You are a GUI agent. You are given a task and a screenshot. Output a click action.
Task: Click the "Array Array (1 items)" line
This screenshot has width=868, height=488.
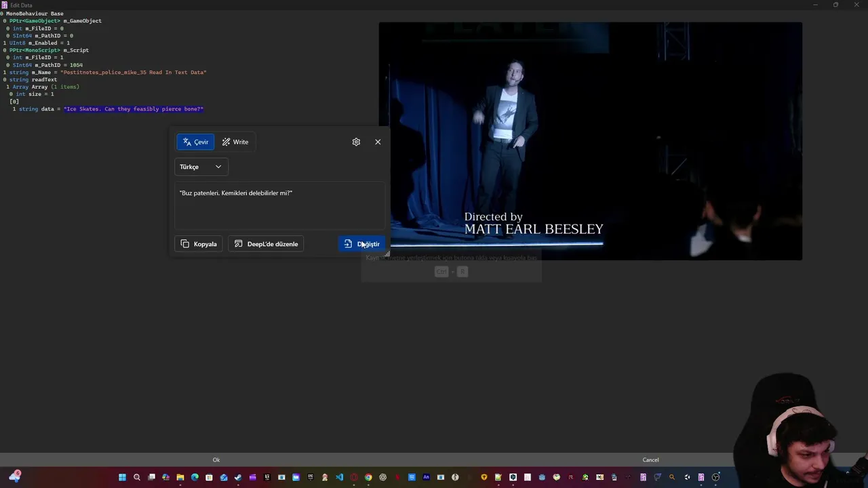(x=43, y=87)
